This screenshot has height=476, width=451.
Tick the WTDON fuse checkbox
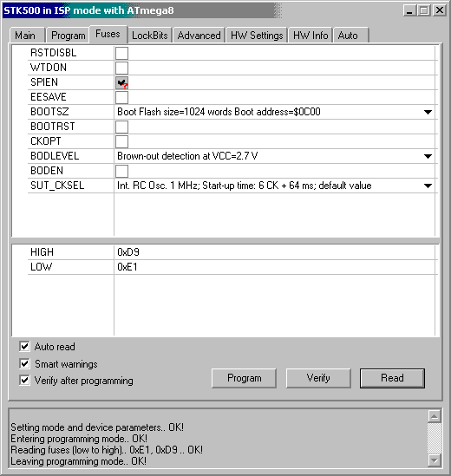click(121, 68)
